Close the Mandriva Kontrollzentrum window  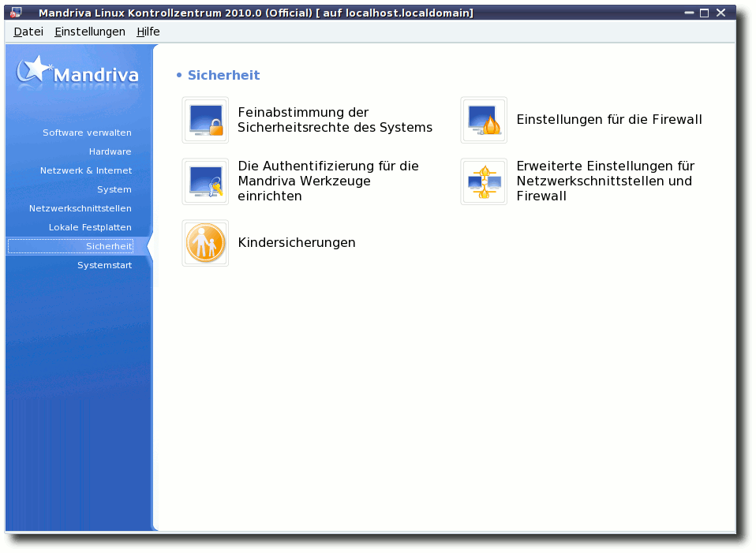(x=720, y=13)
